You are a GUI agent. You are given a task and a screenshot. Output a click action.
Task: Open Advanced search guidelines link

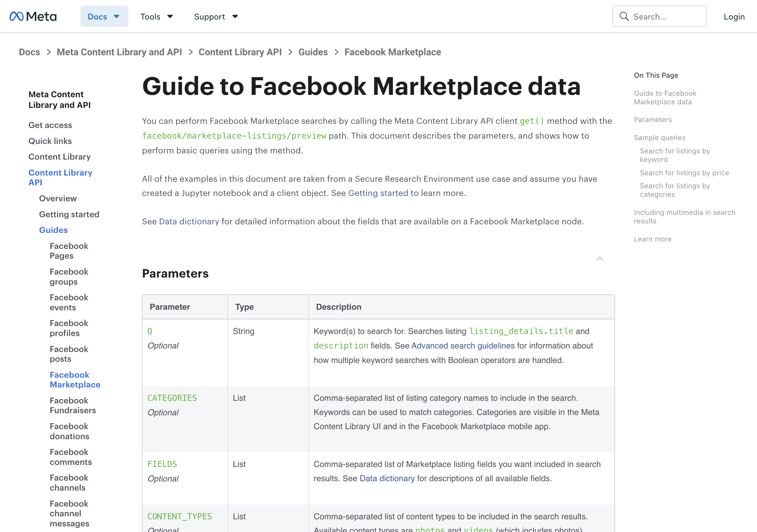[x=463, y=346]
